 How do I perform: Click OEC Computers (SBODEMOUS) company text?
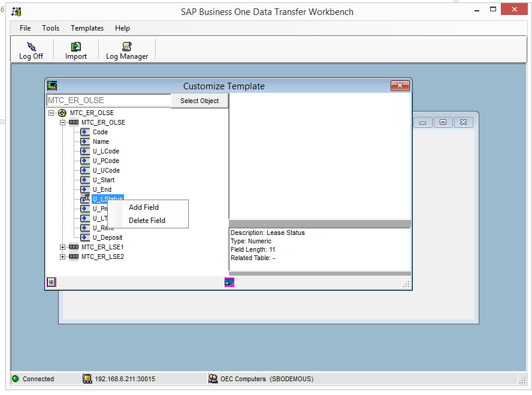tap(267, 379)
